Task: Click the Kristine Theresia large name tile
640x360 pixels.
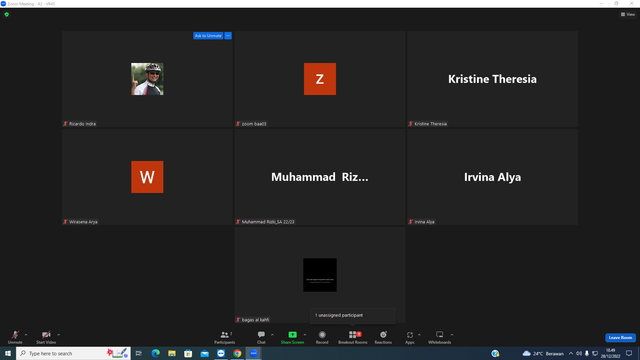Action: tap(492, 79)
